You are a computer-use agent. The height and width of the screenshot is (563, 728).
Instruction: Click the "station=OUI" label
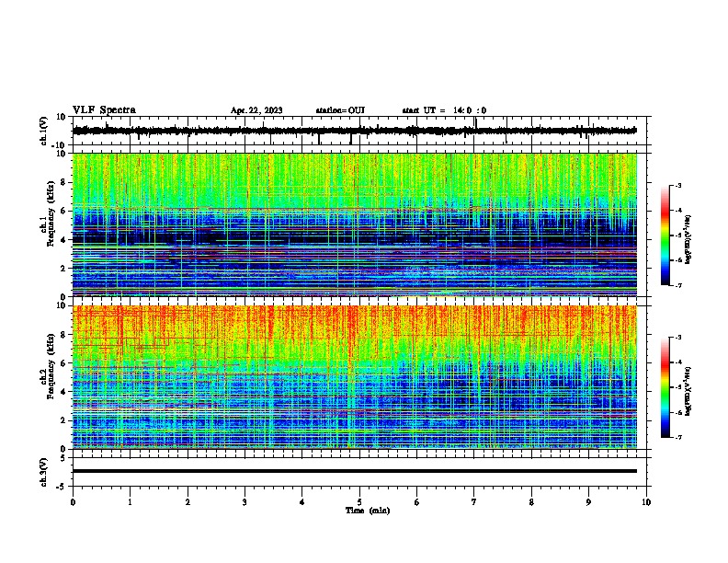point(340,110)
